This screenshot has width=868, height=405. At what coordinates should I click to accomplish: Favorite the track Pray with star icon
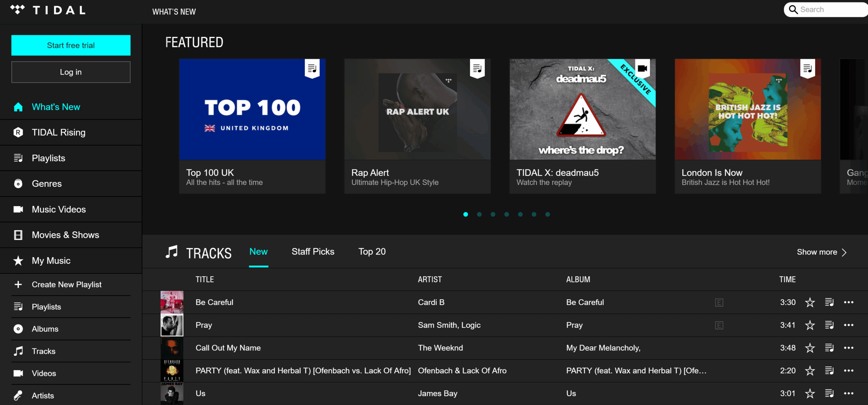point(810,325)
